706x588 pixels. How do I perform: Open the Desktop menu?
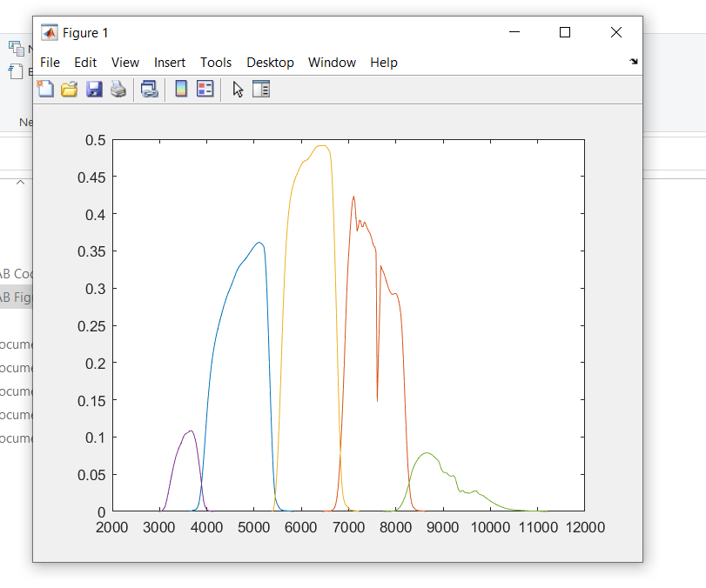pyautogui.click(x=270, y=62)
